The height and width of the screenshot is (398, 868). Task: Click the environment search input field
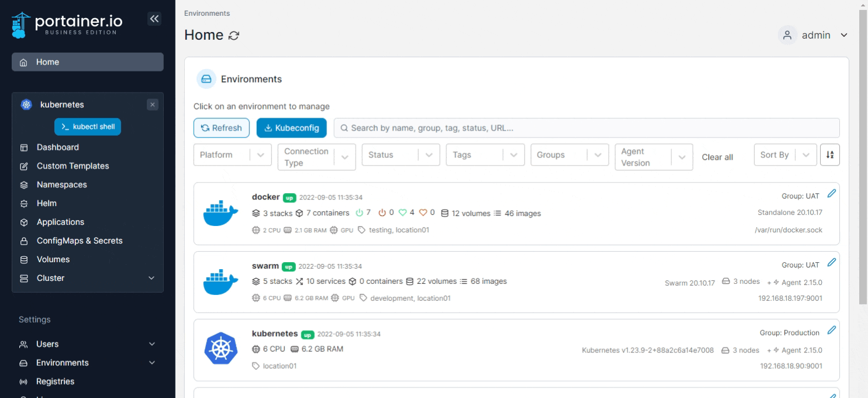pyautogui.click(x=586, y=128)
